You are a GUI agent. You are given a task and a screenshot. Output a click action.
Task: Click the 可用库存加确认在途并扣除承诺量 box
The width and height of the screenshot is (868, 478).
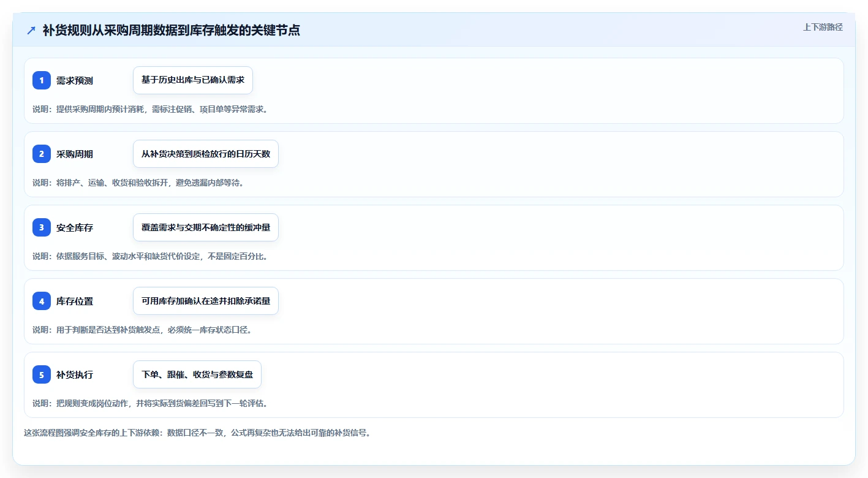tap(206, 301)
